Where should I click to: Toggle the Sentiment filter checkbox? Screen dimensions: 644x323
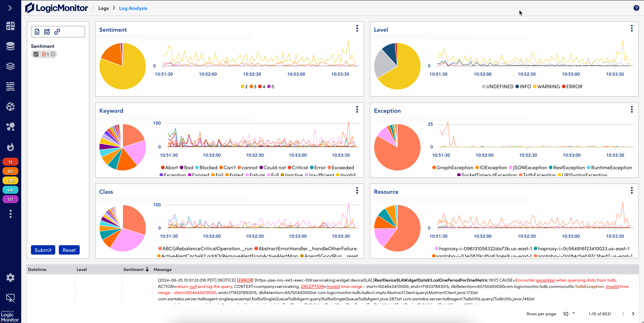pyautogui.click(x=36, y=54)
